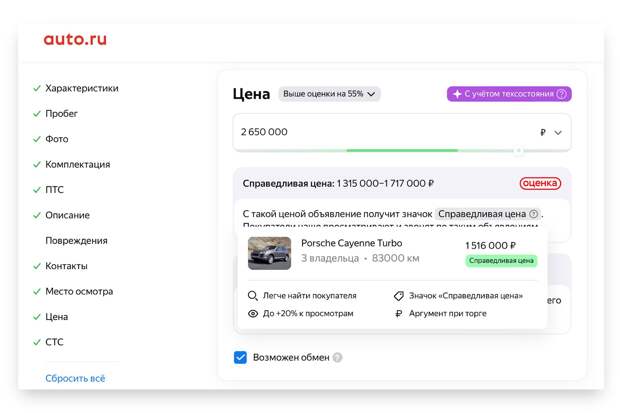This screenshot has height=413, width=620.
Task: Uncheck the 'Возможен обмен' checkbox
Action: click(240, 357)
